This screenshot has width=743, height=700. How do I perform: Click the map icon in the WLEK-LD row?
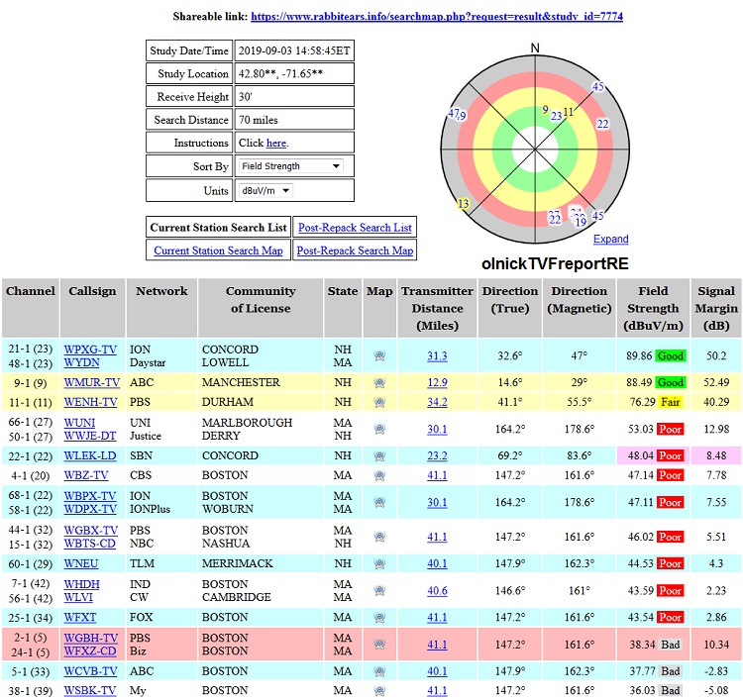pyautogui.click(x=378, y=456)
